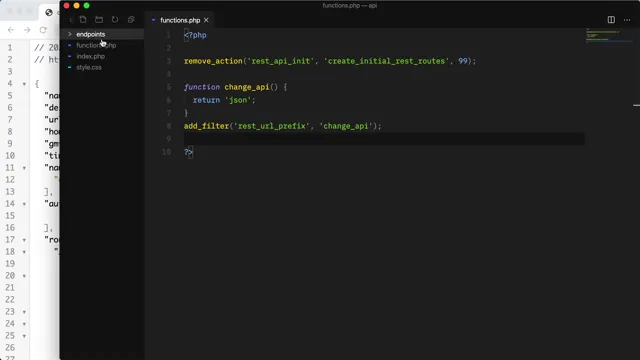Viewport: 640px width, 360px height.
Task: Click the 'rest_url_prefix' string
Action: click(x=271, y=126)
